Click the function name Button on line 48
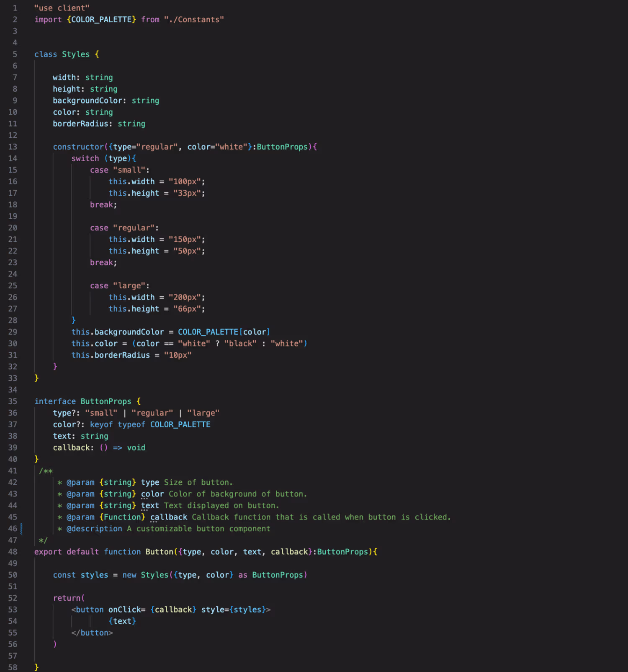This screenshot has height=672, width=628. tap(159, 552)
